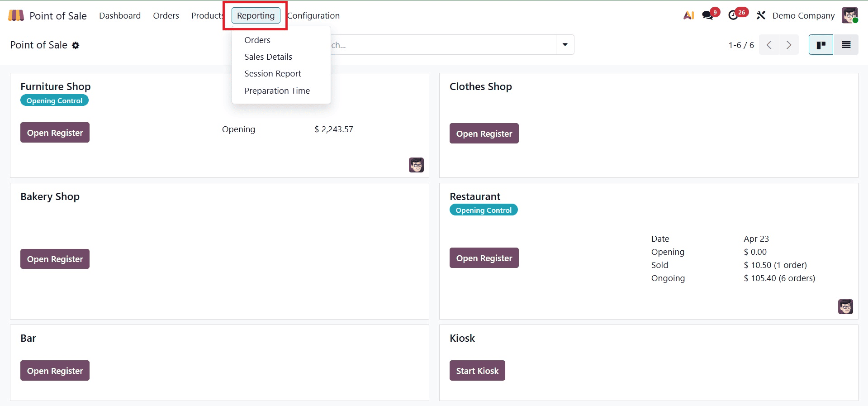Click the Furniture Shop card title
This screenshot has height=406, width=868.
pos(56,86)
